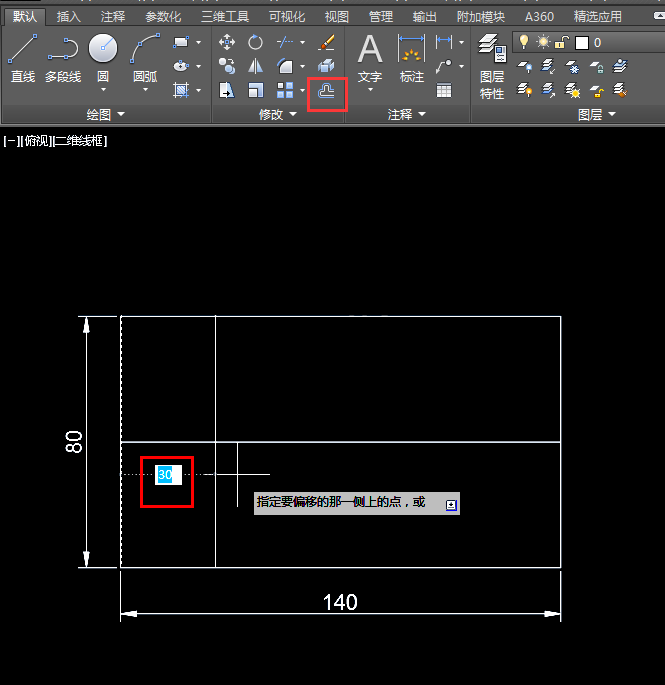
Task: Select the Line (直线) drawing tool
Action: click(23, 58)
